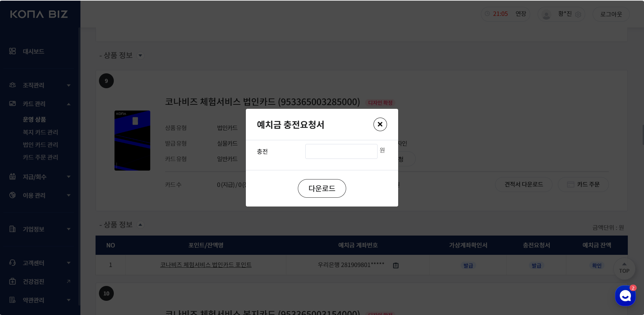Select 법인 카드 관리 submenu item
Viewport: 644px width, 315px height.
pos(40,145)
